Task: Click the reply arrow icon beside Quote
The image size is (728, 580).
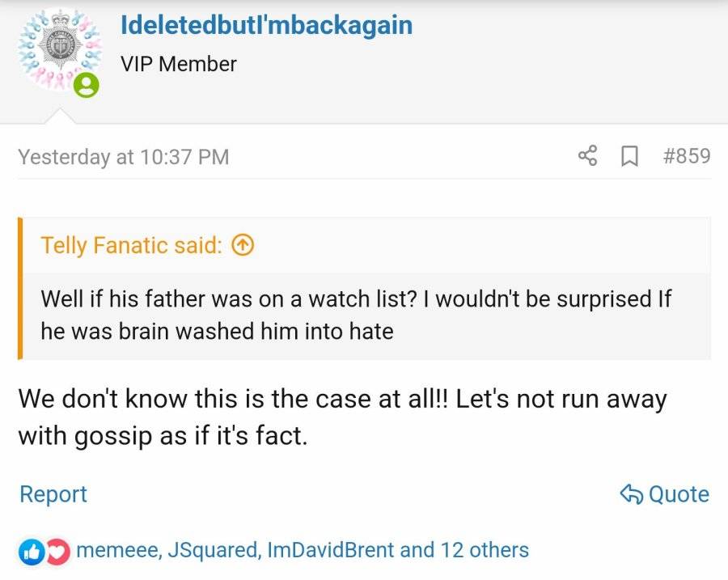Action: (x=632, y=494)
